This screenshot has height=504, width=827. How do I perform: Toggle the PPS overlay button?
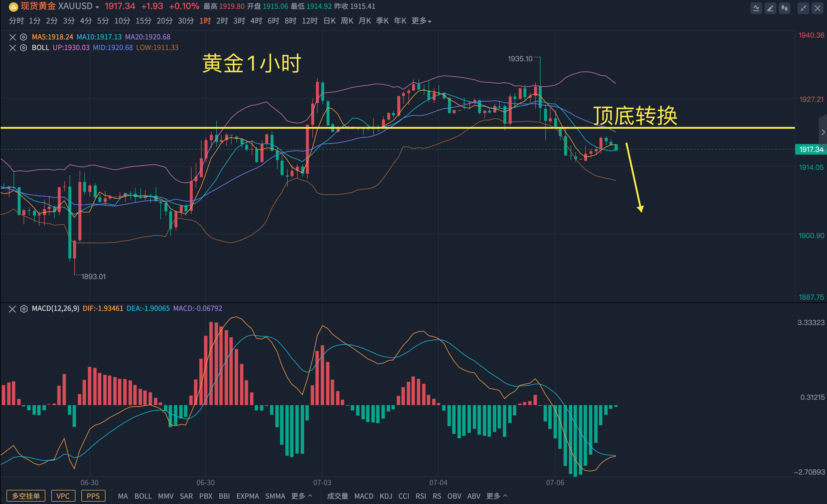pyautogui.click(x=93, y=496)
